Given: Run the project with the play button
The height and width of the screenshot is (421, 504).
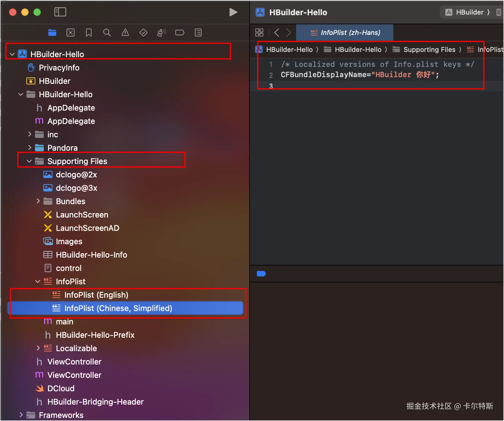Looking at the screenshot, I should (x=233, y=12).
